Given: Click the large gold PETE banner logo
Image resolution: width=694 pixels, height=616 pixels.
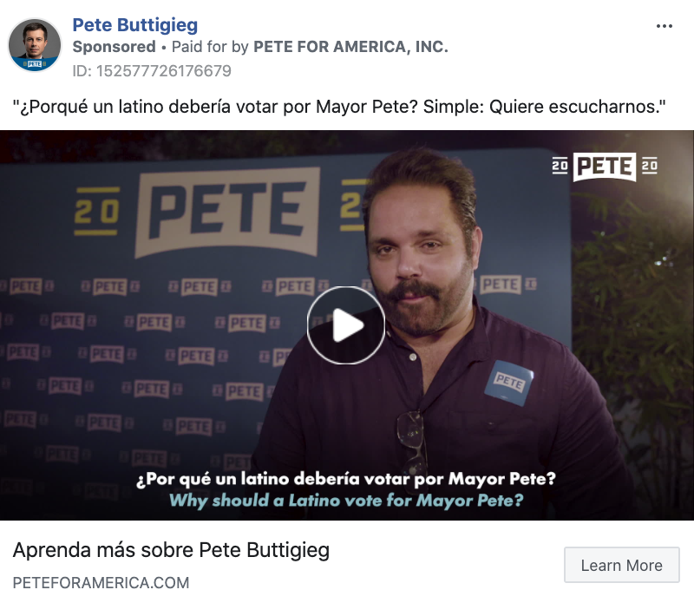Looking at the screenshot, I should click(x=227, y=212).
